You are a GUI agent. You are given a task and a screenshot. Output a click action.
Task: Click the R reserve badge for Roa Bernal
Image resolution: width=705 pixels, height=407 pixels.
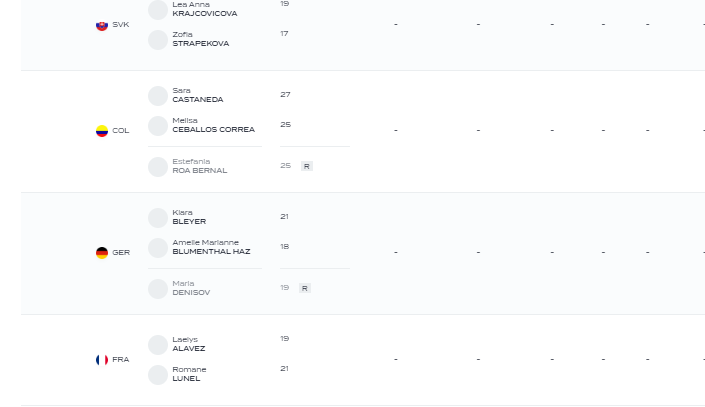(x=307, y=166)
